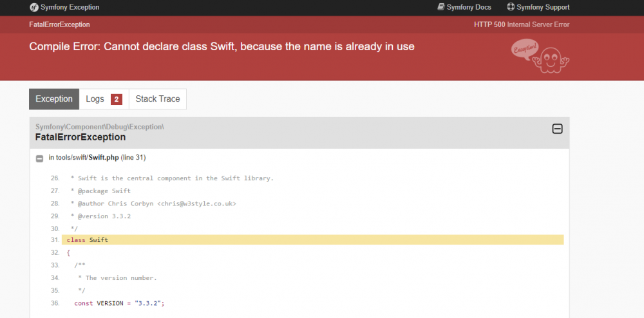Collapse the FatalErrorException panel with minus icon

pyautogui.click(x=558, y=129)
